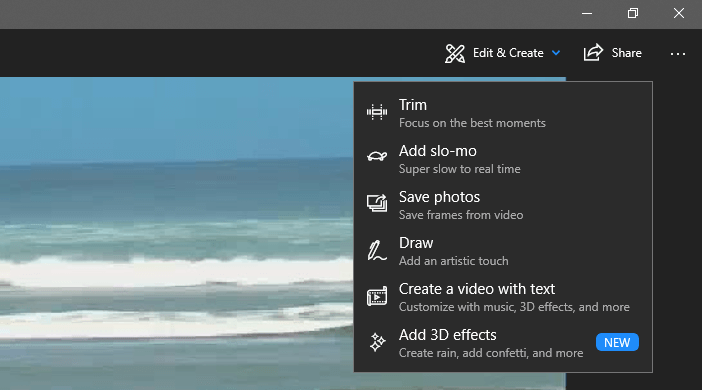Click the Edit & Create pencil-brush icon
Image resolution: width=702 pixels, height=390 pixels.
[x=455, y=53]
